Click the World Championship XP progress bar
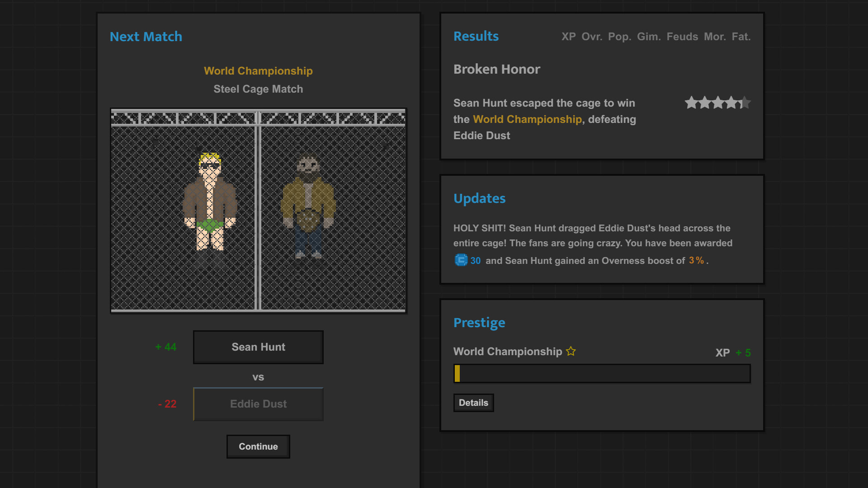Viewport: 868px width, 488px height. [602, 374]
